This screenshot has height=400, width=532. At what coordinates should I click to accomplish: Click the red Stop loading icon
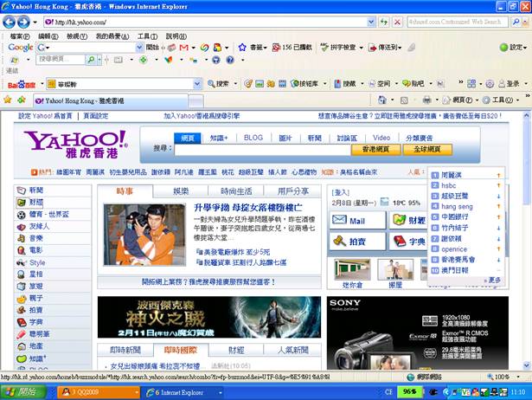tap(397, 23)
